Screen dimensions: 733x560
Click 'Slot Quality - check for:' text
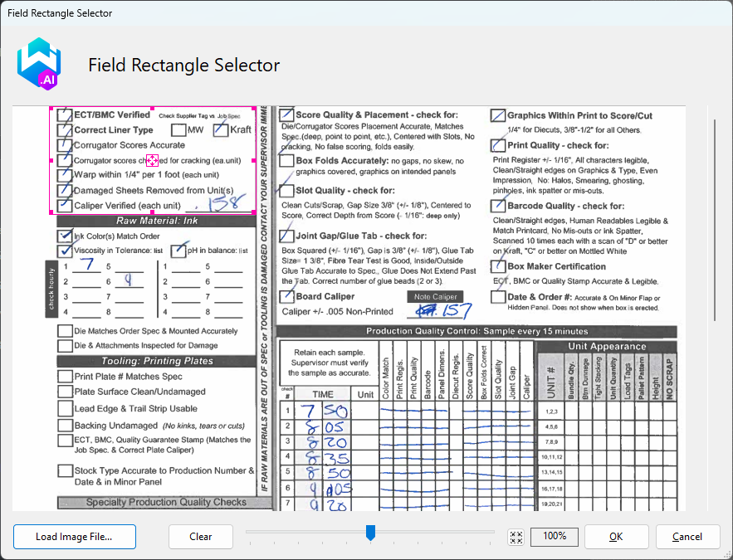click(345, 191)
